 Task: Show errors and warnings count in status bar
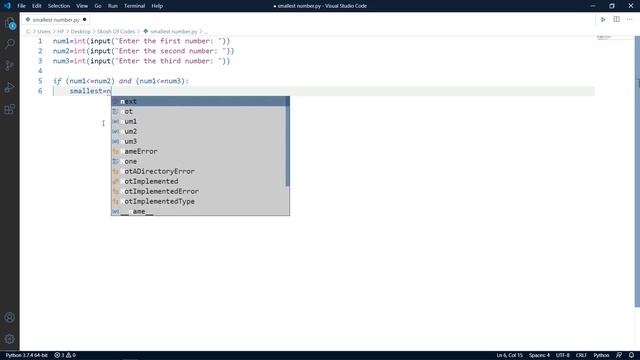click(x=65, y=355)
